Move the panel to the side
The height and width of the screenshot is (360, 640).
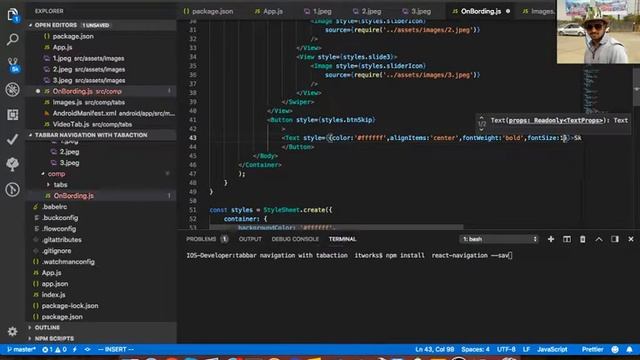coord(615,239)
